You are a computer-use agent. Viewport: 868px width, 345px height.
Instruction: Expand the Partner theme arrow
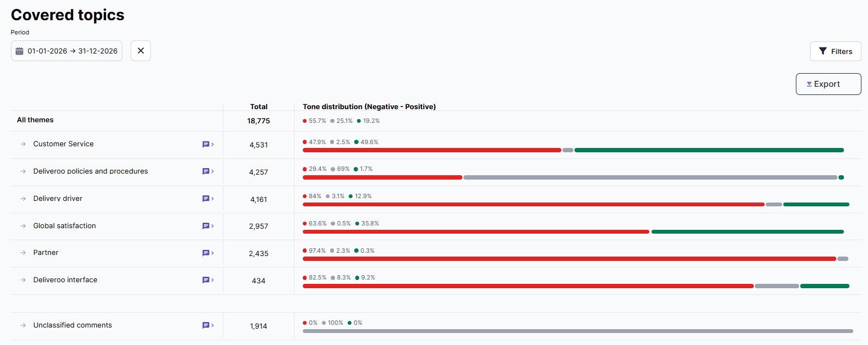(23, 253)
